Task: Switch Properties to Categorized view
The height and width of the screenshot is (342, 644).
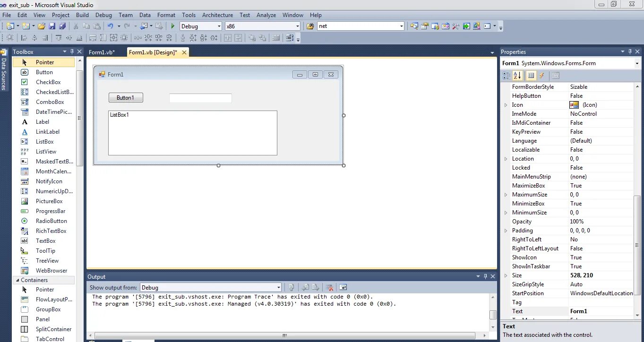Action: [x=507, y=75]
